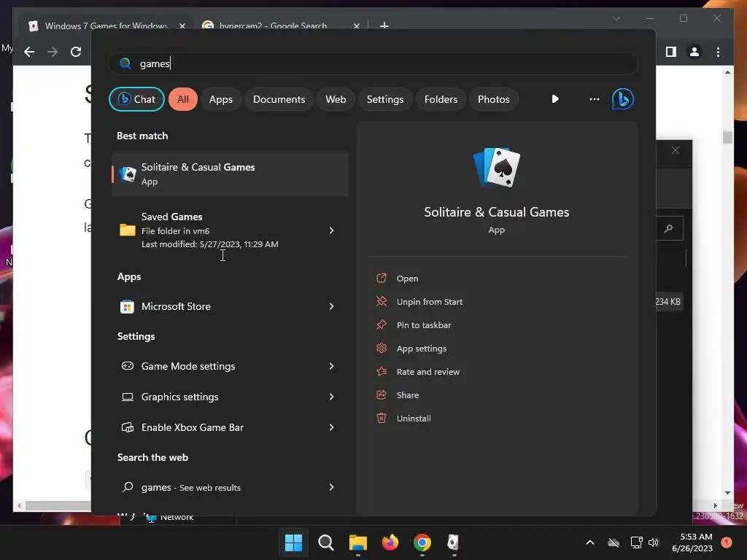Click the search box containing 'games'

click(373, 63)
